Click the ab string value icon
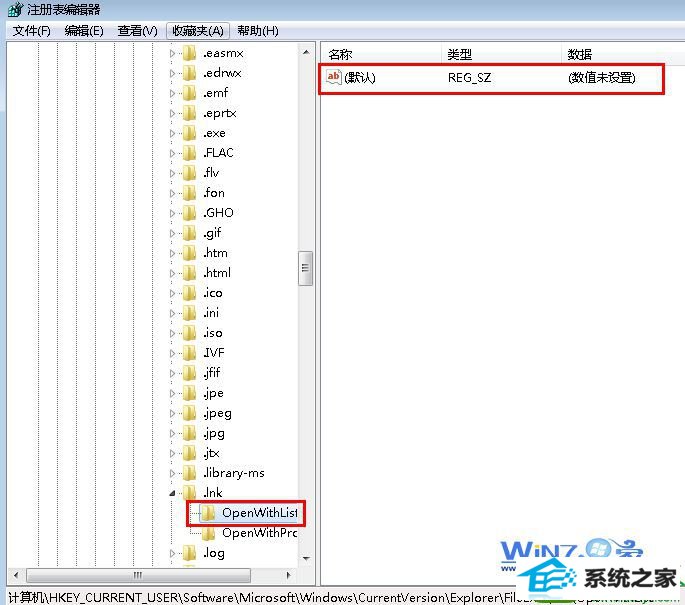The width and height of the screenshot is (685, 605). 334,77
